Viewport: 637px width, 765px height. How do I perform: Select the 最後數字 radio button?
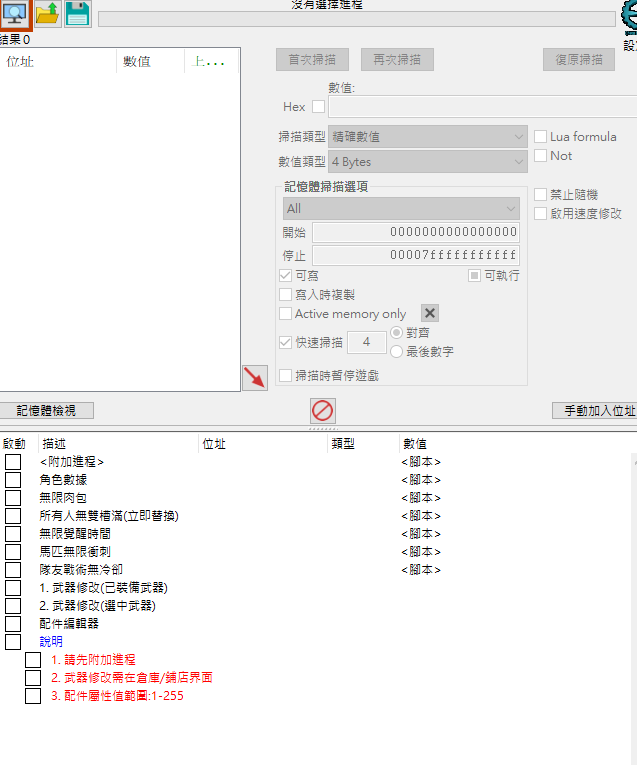(397, 352)
